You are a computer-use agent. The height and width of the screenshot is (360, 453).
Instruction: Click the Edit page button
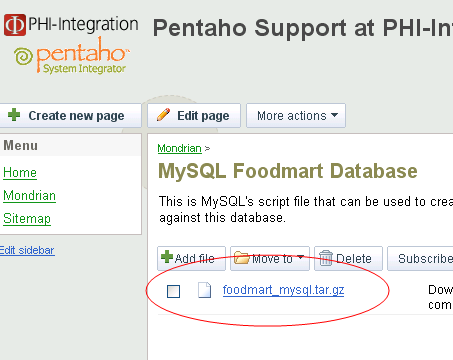[194, 116]
